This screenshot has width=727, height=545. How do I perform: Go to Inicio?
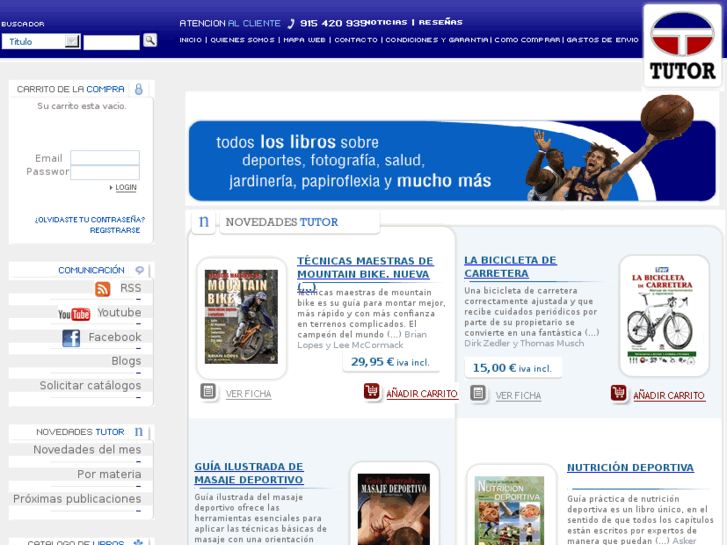[191, 40]
